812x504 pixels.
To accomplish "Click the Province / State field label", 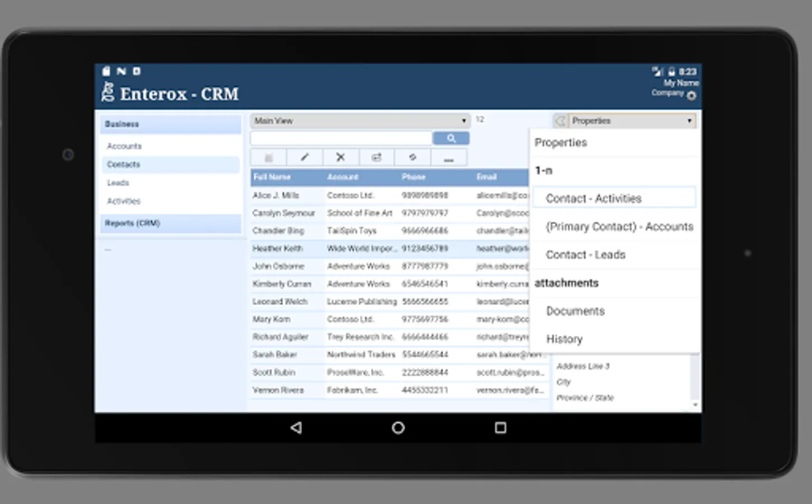I will point(585,398).
